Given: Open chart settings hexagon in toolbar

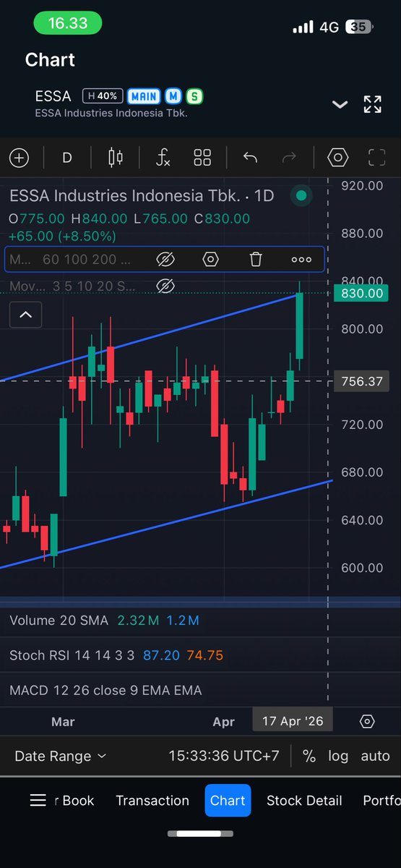Looking at the screenshot, I should 337,157.
